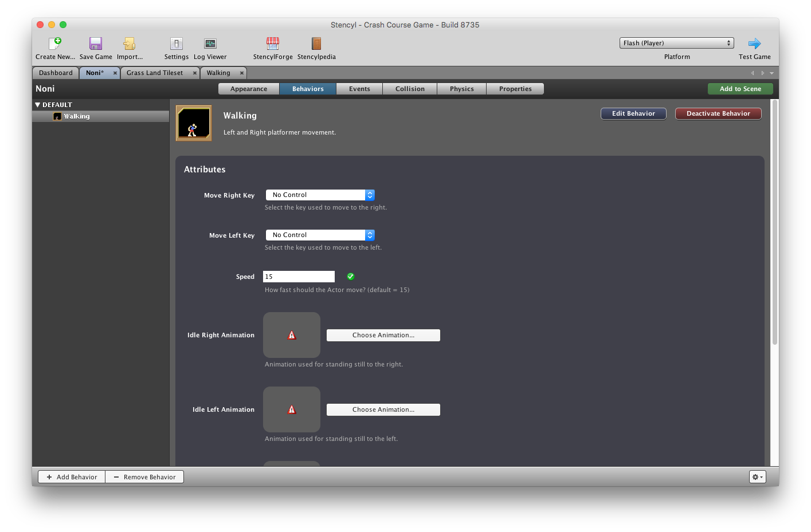Viewport: 811px width, 532px height.
Task: Click the Idle Left Animation preview box
Action: (292, 409)
